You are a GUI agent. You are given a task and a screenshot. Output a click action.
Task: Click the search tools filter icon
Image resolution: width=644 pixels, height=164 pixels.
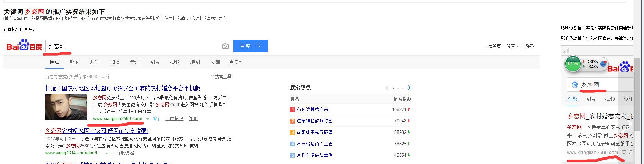point(212,76)
